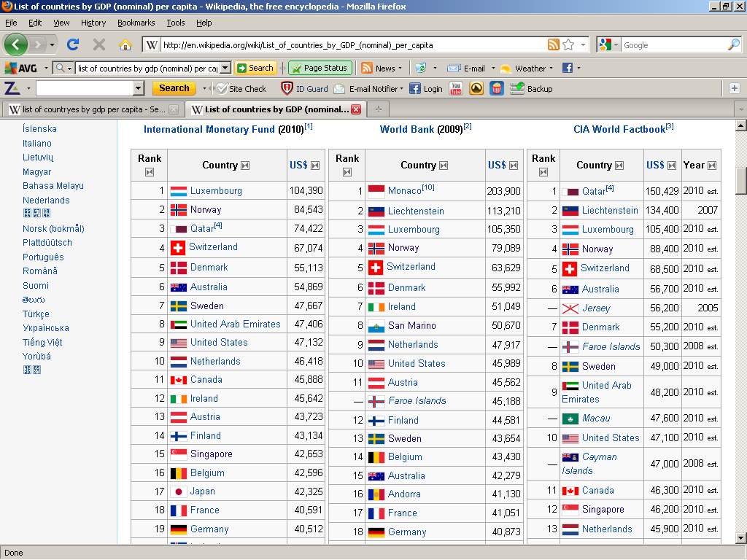The image size is (747, 560).
Task: Open the Luxembourg link in the IMF table
Action: (216, 191)
